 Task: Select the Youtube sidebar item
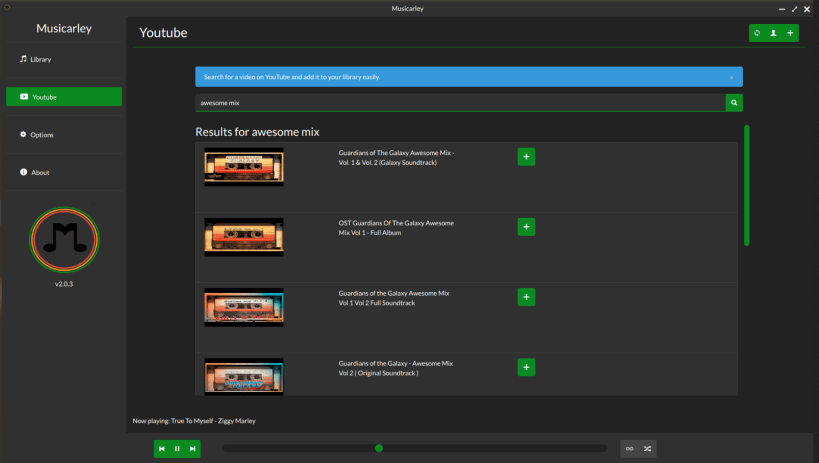click(x=64, y=97)
